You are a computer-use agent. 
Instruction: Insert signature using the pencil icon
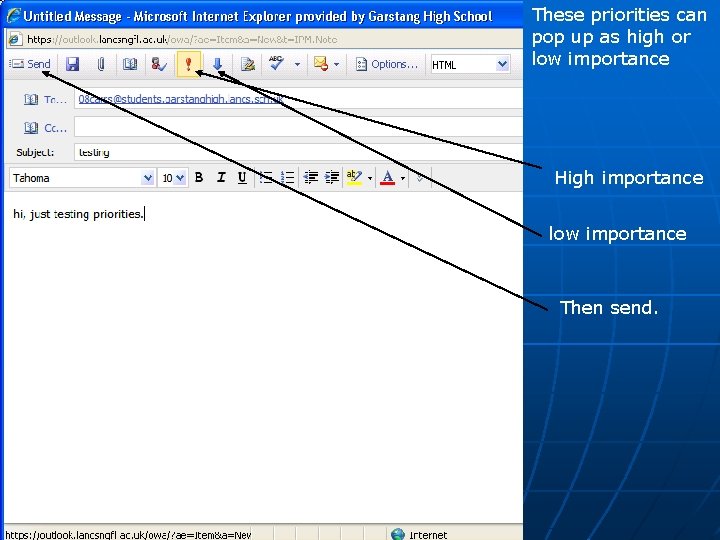(x=248, y=64)
